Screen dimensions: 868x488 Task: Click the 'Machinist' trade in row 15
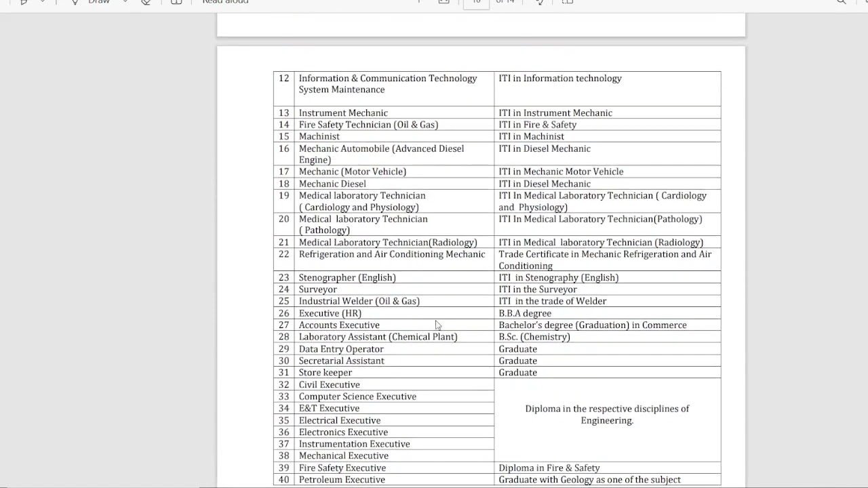319,136
